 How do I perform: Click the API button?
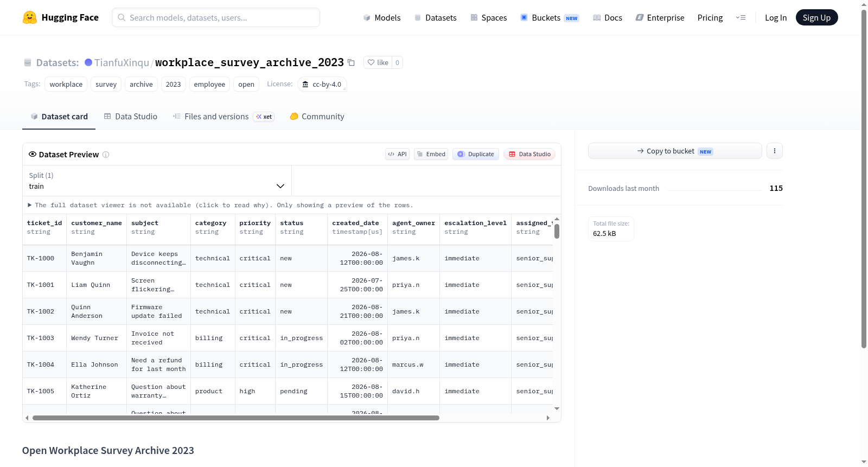(397, 154)
